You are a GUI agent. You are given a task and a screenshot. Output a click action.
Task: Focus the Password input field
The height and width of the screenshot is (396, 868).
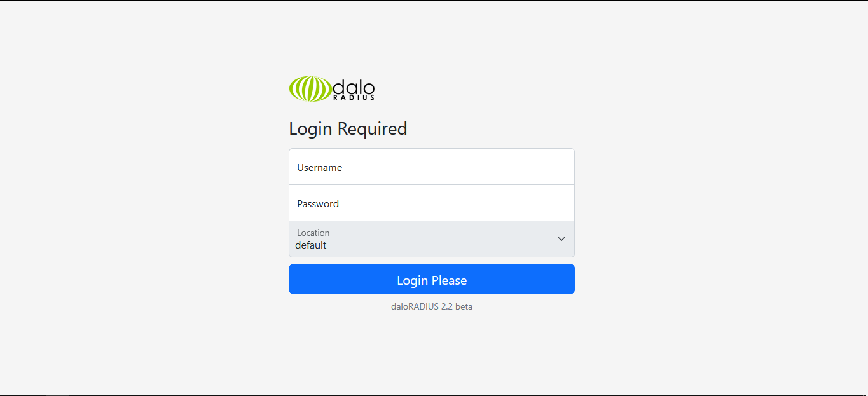[432, 203]
